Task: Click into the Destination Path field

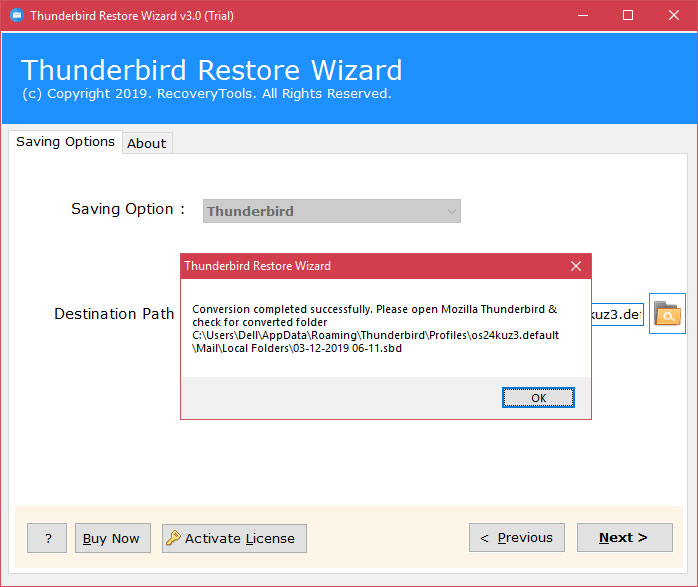Action: pyautogui.click(x=617, y=315)
